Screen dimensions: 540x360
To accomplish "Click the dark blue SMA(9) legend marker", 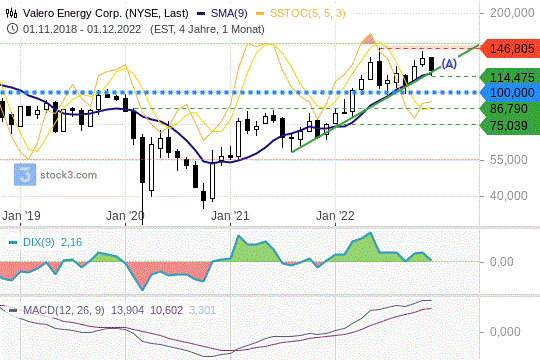I will click(x=201, y=14).
